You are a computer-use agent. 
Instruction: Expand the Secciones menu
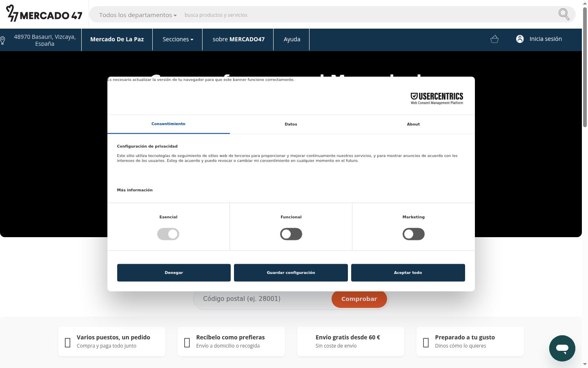pyautogui.click(x=178, y=39)
